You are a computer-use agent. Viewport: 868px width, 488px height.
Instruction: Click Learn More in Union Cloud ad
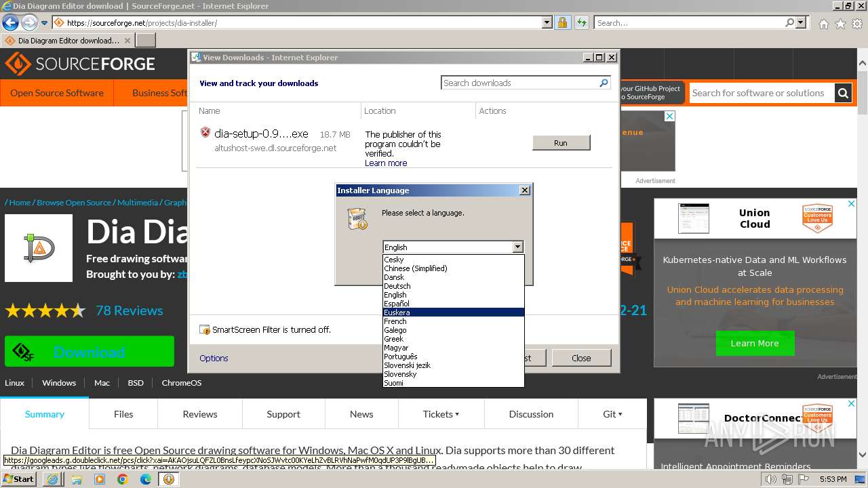755,344
